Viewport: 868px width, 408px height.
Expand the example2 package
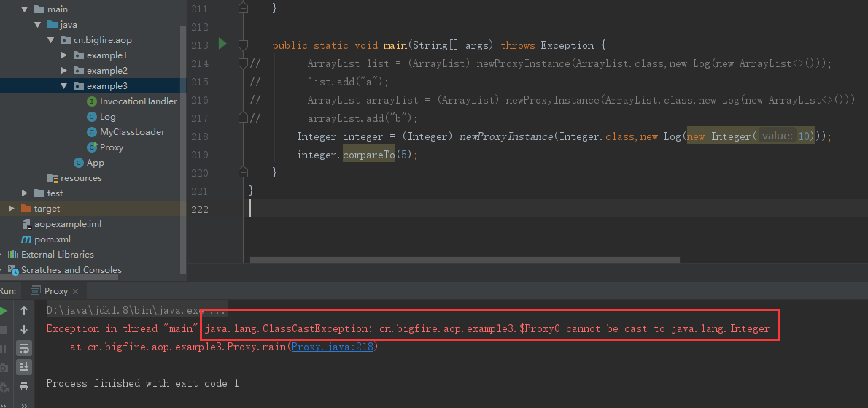pyautogui.click(x=64, y=71)
